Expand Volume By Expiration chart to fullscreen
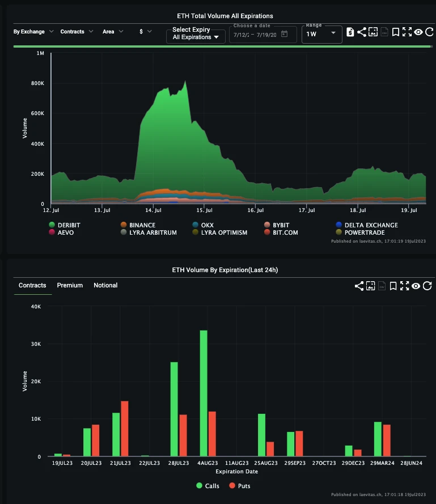The width and height of the screenshot is (436, 504). pyautogui.click(x=404, y=286)
